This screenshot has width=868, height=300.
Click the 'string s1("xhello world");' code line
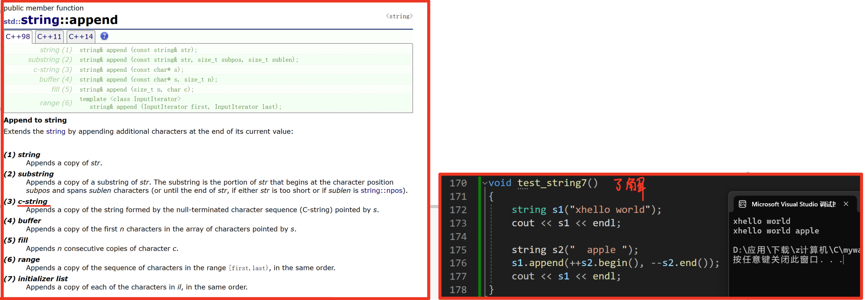pyautogui.click(x=586, y=210)
